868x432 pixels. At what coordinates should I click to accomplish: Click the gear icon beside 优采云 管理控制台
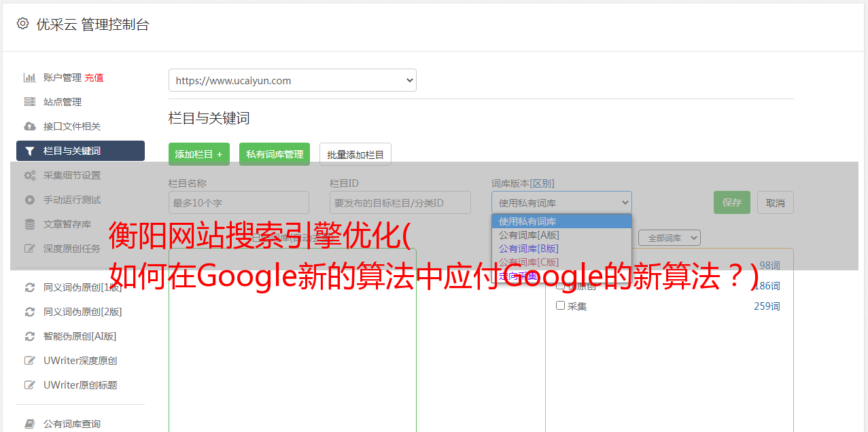[22, 24]
